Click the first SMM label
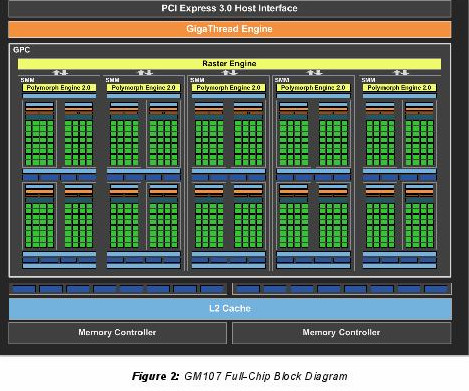Image resolution: width=469 pixels, height=391 pixels. [27, 80]
